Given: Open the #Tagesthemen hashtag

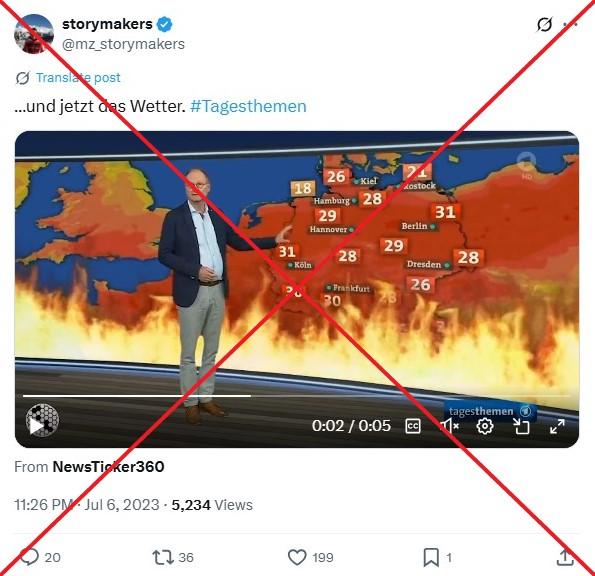Looking at the screenshot, I should coord(248,106).
